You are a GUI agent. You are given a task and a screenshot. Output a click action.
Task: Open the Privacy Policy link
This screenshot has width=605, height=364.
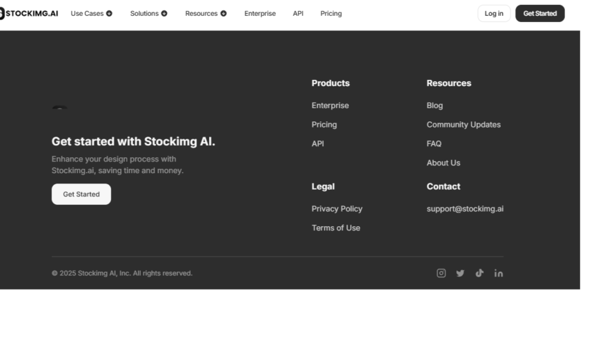337,209
